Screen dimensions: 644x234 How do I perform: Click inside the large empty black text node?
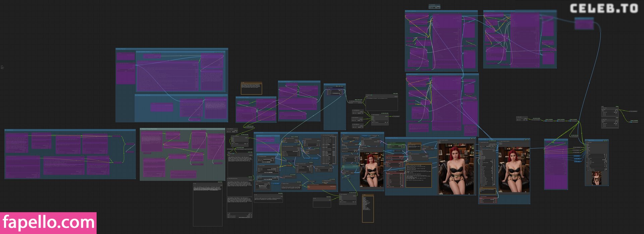coord(208,208)
